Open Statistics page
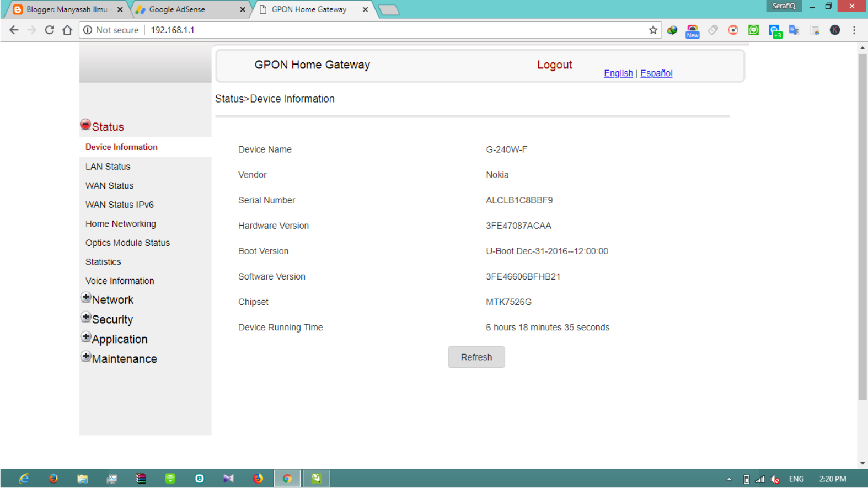 pos(103,262)
